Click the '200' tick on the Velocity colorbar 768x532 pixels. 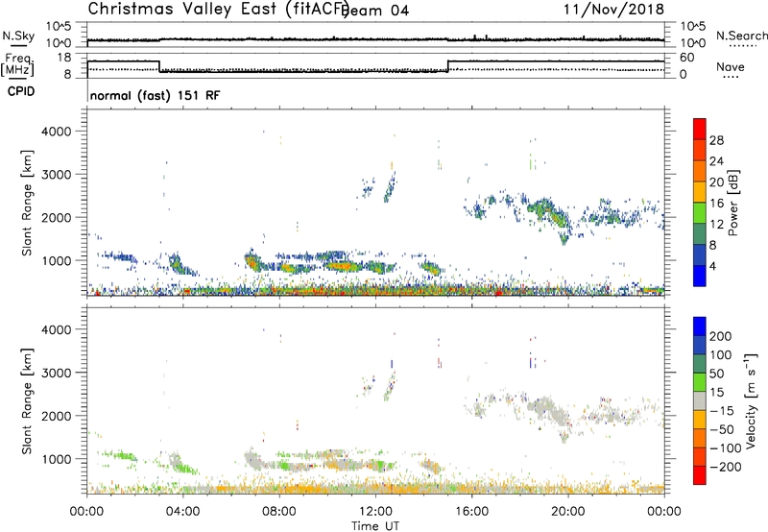coord(721,336)
